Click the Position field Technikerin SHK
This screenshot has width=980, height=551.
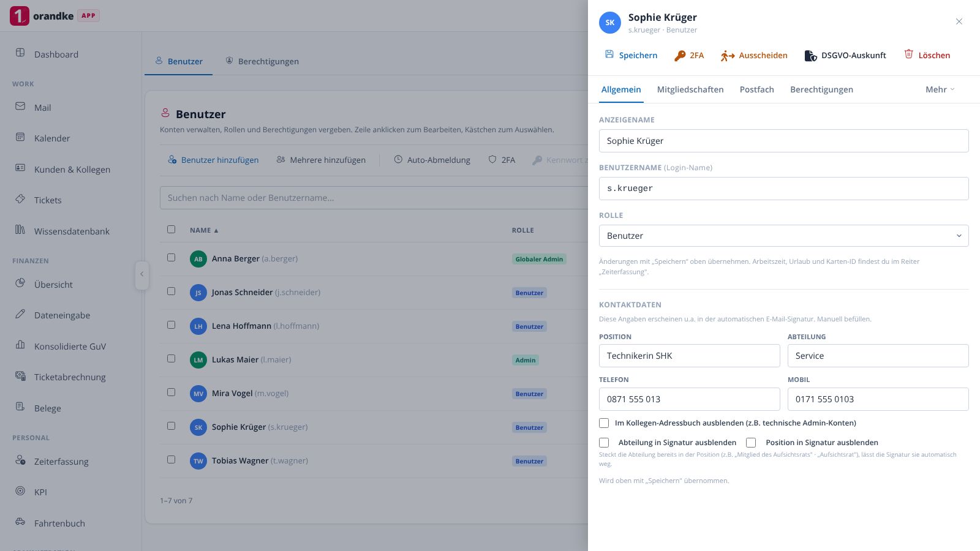pos(689,356)
